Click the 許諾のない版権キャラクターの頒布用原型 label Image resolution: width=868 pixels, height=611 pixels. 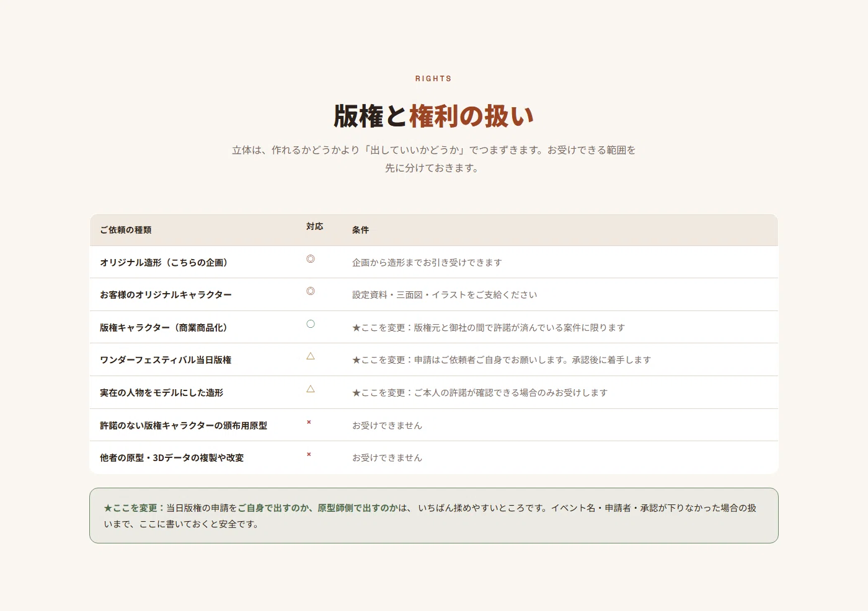[x=184, y=426]
